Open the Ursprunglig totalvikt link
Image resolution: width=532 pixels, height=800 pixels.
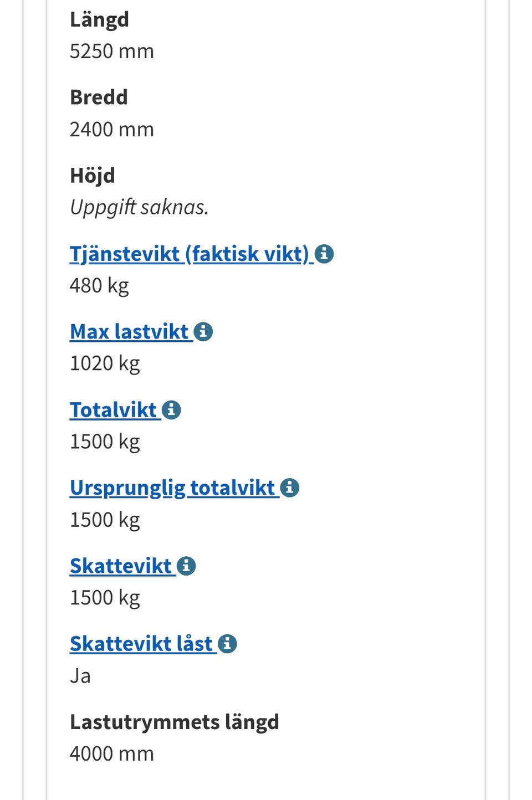172,488
